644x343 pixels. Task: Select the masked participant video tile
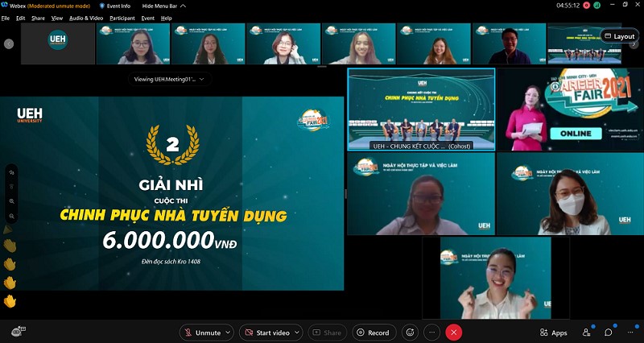571,194
